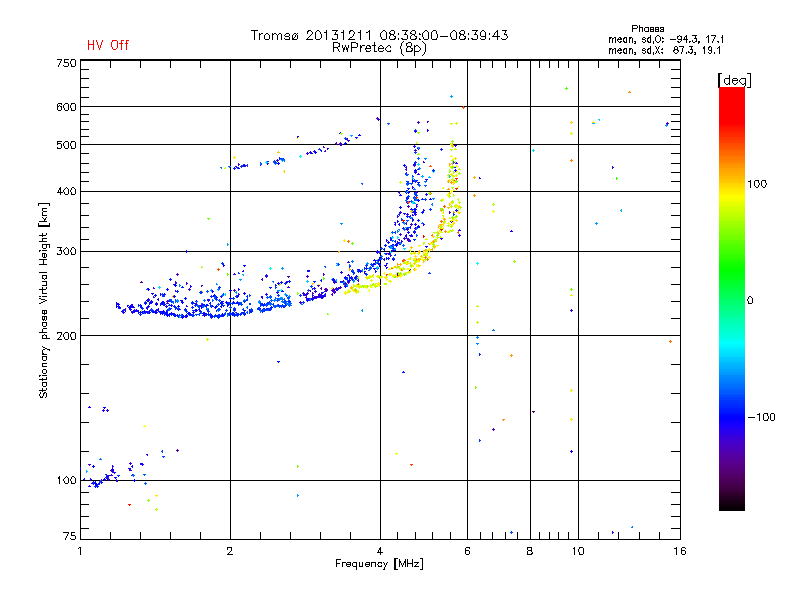The width and height of the screenshot is (800, 600).
Task: Select the 'mean, sd,X: 87.3, 19.1' line
Action: (664, 51)
